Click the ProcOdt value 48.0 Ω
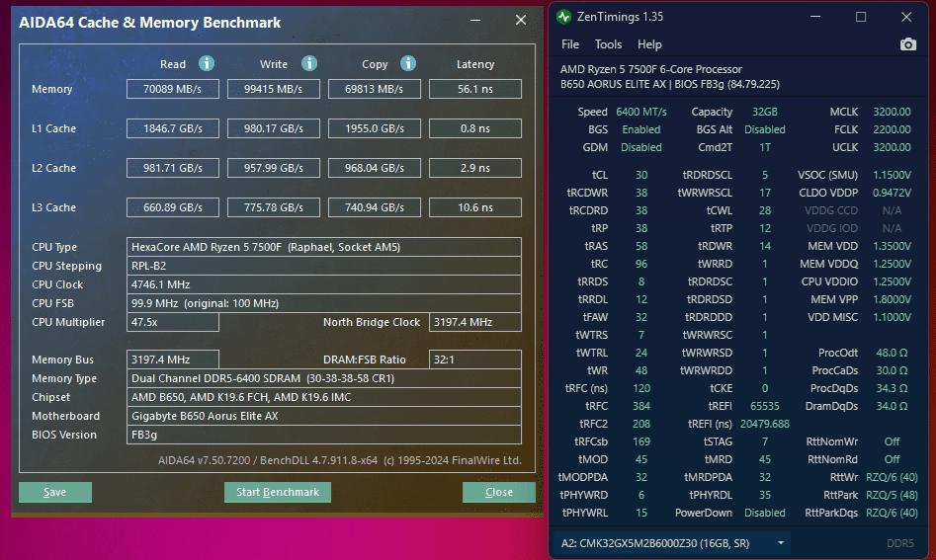936x560 pixels. [892, 353]
